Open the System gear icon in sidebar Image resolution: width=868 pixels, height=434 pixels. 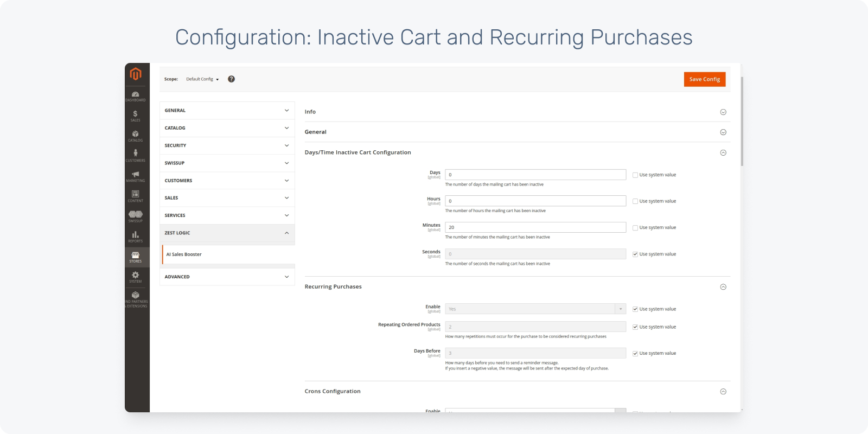[x=136, y=277]
